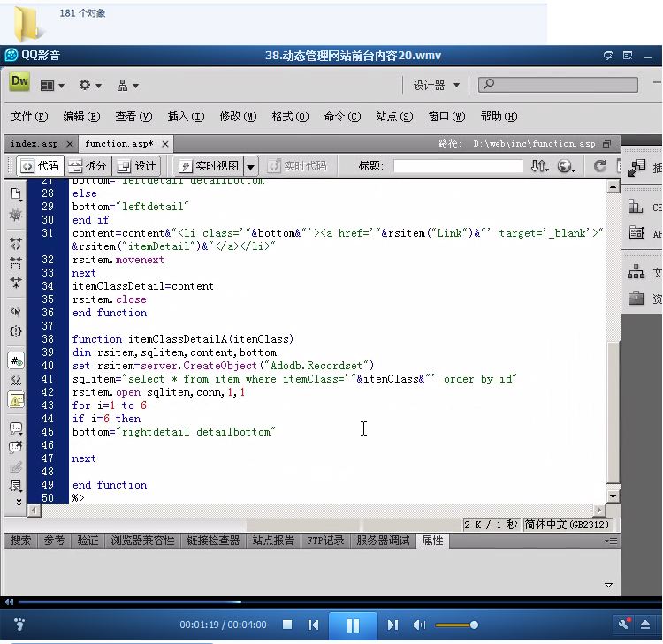Click vertical scrollbar up arrow

[613, 186]
